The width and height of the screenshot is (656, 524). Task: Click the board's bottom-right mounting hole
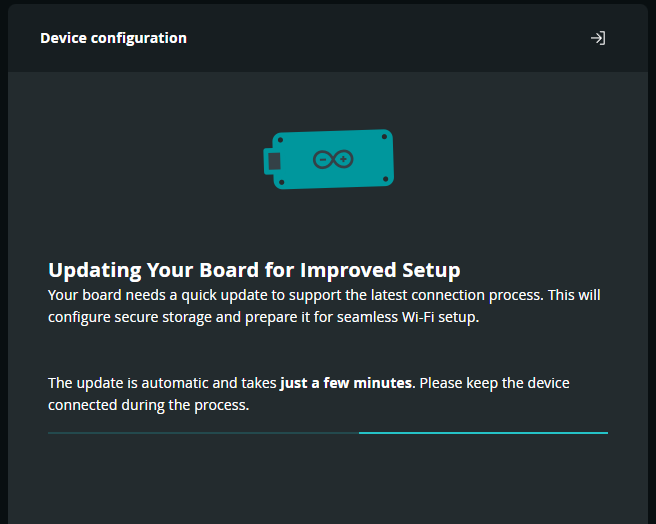(386, 179)
